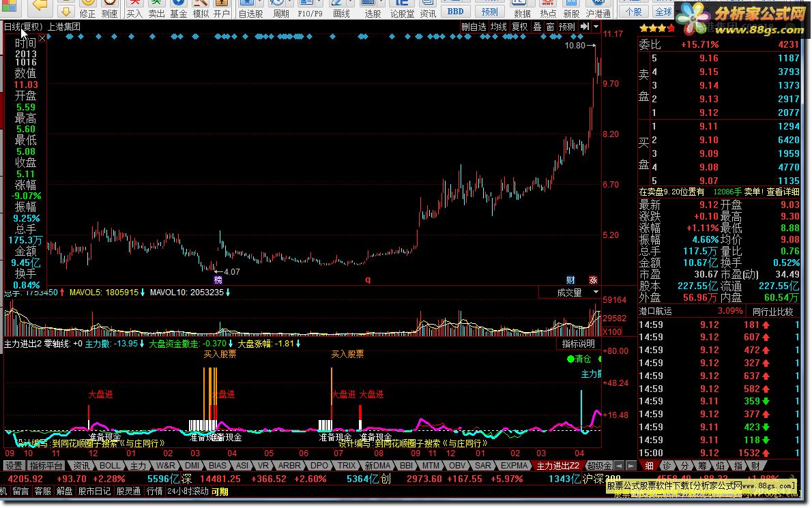The width and height of the screenshot is (812, 508).
Task: Open 股市日记 stock diary
Action: tap(94, 492)
